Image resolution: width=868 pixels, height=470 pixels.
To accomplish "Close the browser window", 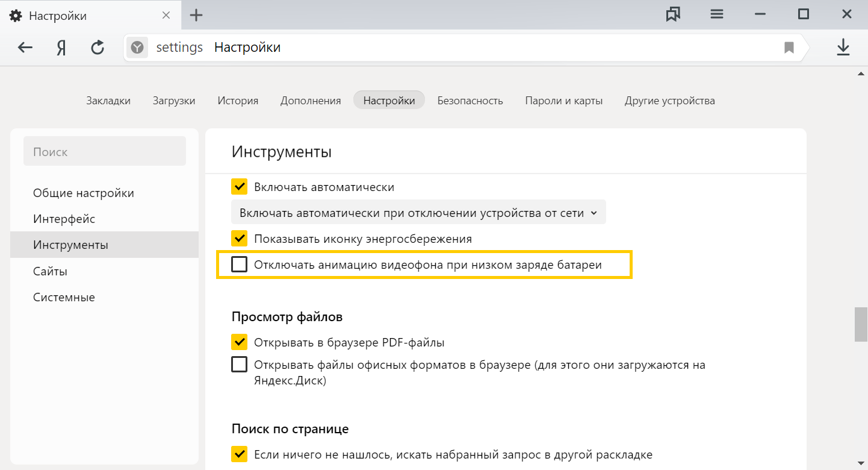I will [x=846, y=14].
